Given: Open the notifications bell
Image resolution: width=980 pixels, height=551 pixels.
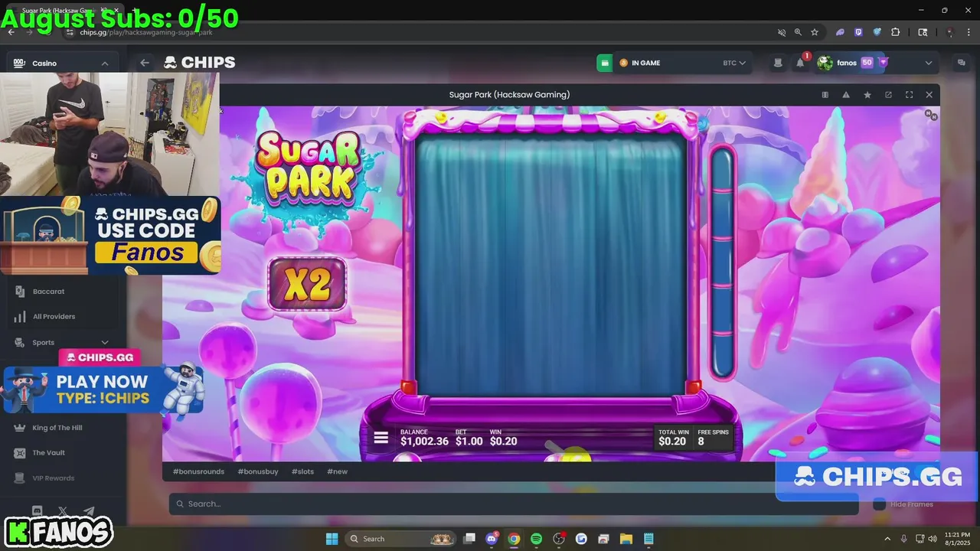Looking at the screenshot, I should click(800, 63).
